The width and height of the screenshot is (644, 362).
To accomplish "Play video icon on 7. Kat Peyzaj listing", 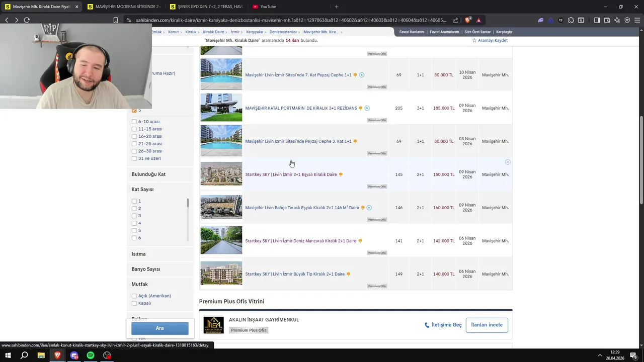I will [x=362, y=75].
